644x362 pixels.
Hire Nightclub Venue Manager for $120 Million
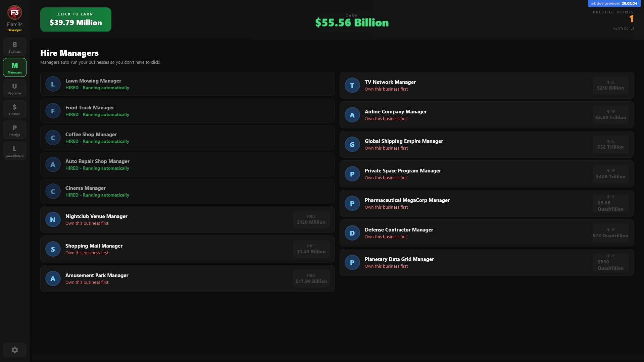click(311, 219)
